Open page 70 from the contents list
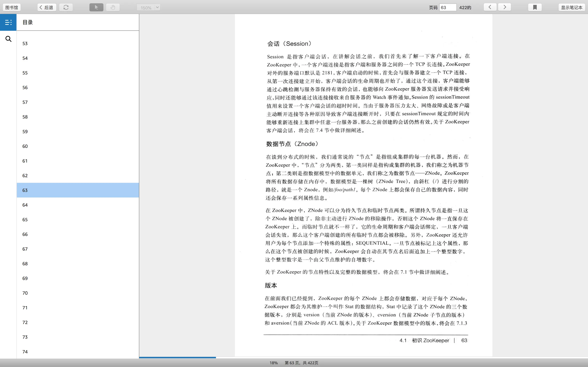Viewport: 588px width, 367px height. (78, 293)
